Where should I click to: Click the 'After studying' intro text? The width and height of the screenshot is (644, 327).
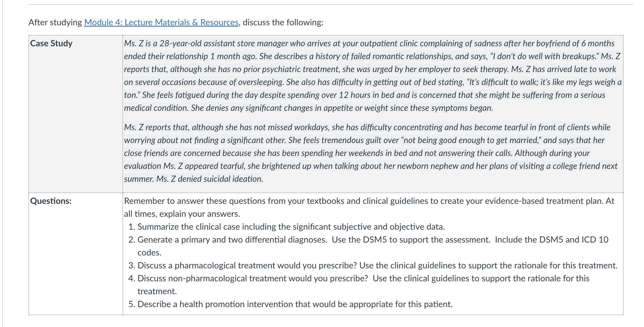tap(55, 22)
